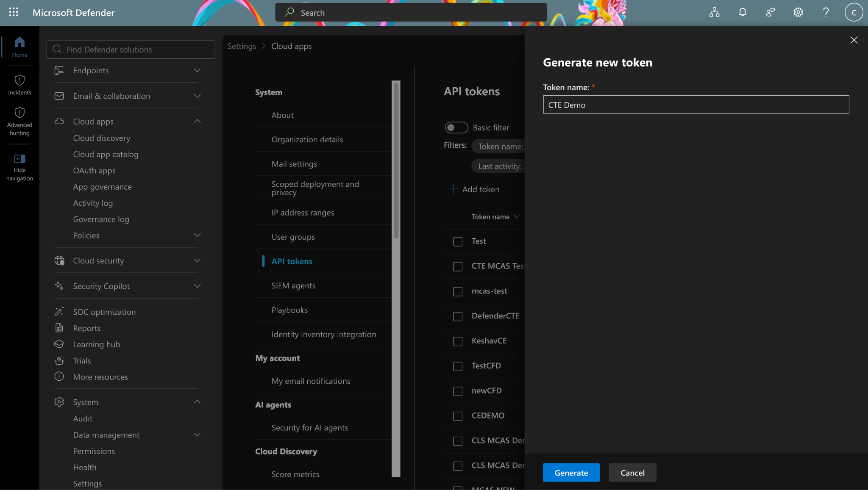Click the Reports document icon
Viewport: 868px width, 490px height.
click(x=59, y=328)
